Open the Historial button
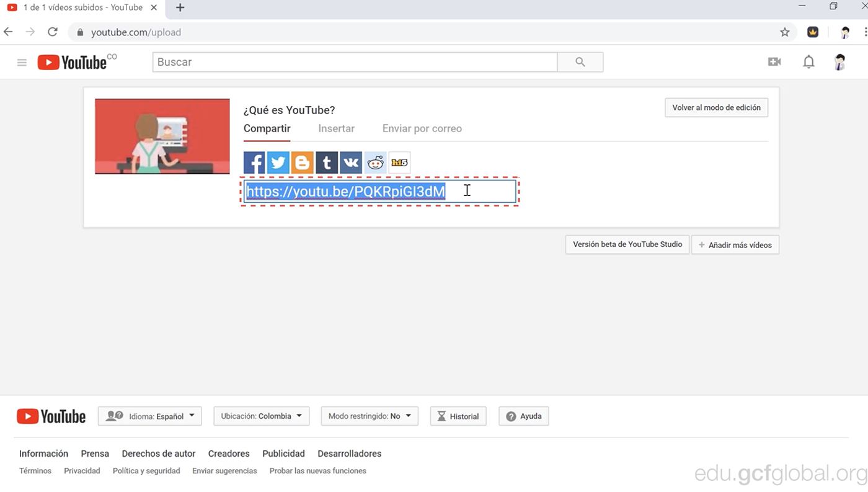The width and height of the screenshot is (868, 492). 458,416
